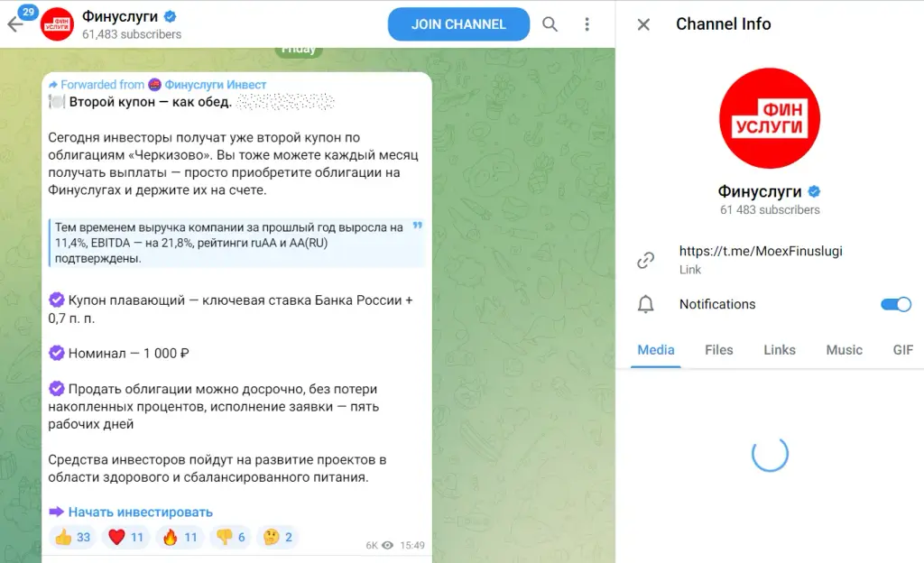Click the purple check beside Номинал — 1 000 ₽
The image size is (924, 563).
coord(57,353)
